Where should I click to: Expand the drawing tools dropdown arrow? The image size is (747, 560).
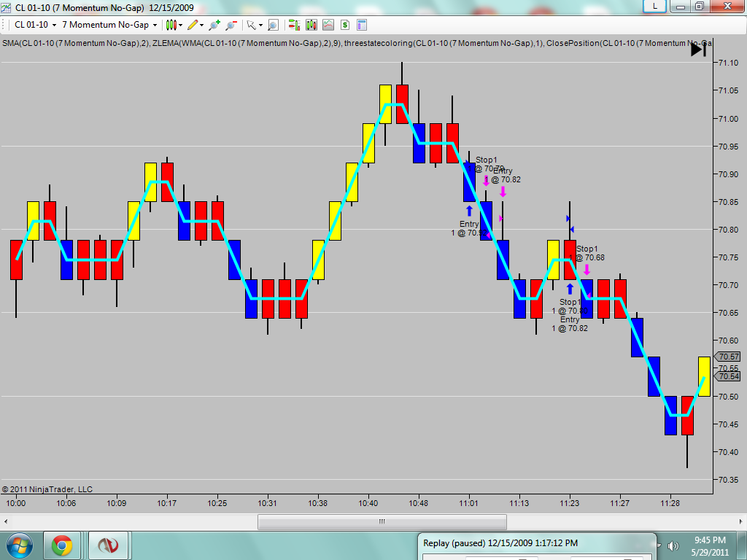pyautogui.click(x=202, y=26)
